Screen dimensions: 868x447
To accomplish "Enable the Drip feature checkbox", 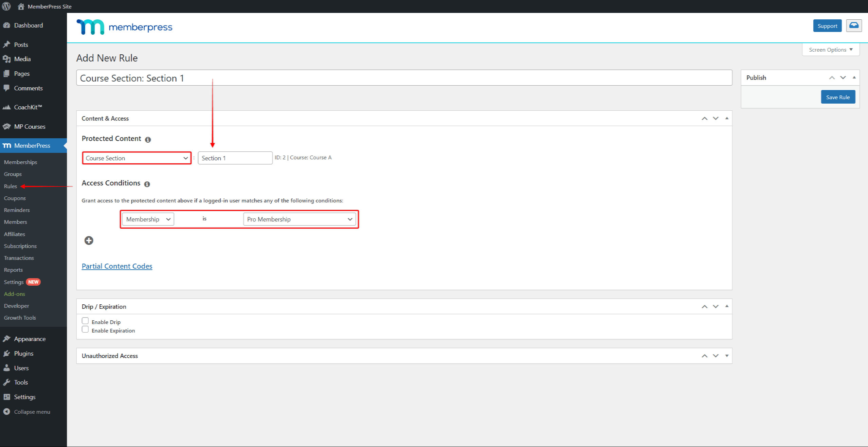I will (x=86, y=321).
